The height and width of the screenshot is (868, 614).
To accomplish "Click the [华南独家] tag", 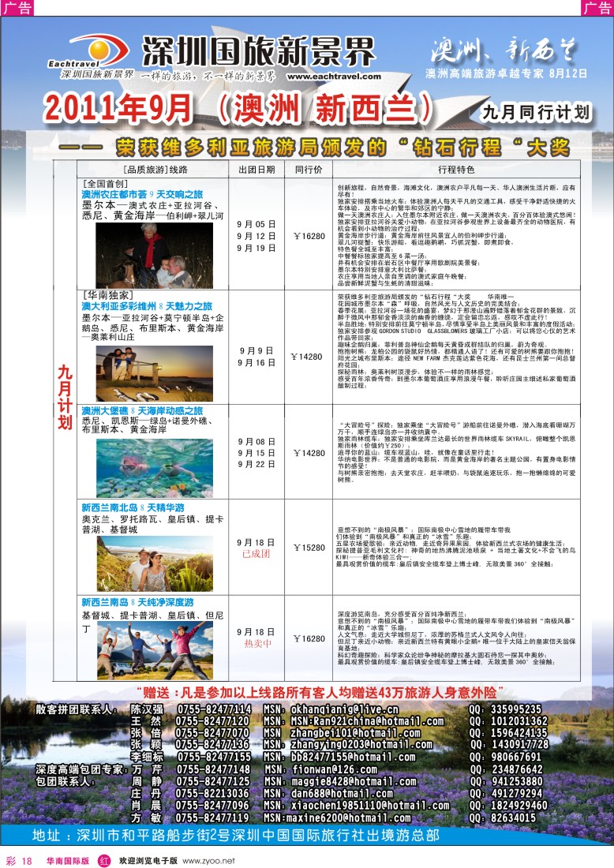I will (x=107, y=295).
